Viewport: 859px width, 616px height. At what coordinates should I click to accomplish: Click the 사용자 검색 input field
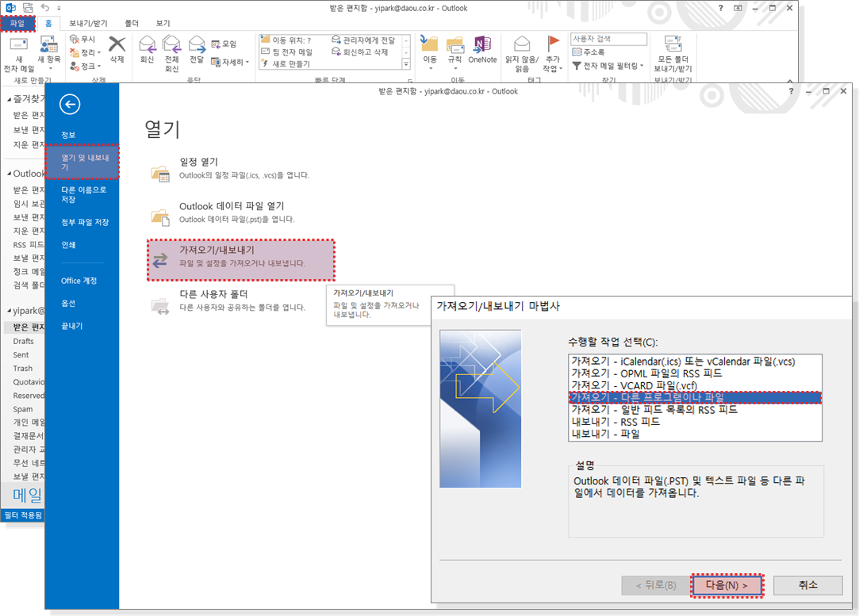[x=608, y=39]
